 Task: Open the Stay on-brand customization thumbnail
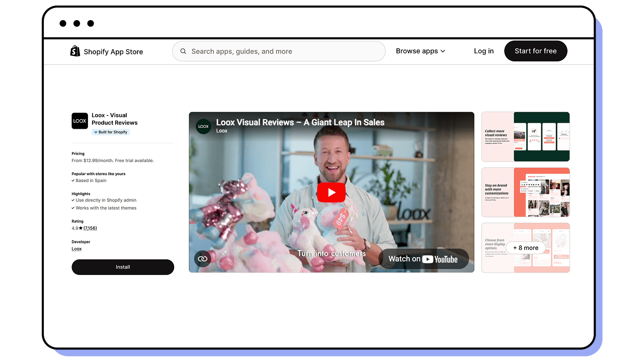coord(525,192)
